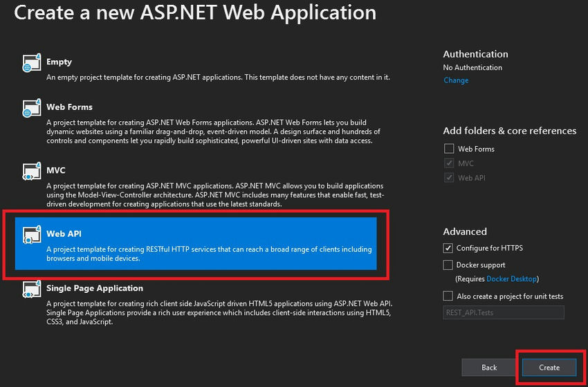Click the disabled Web API checkbox
Image resolution: width=588 pixels, height=387 pixels.
point(449,177)
